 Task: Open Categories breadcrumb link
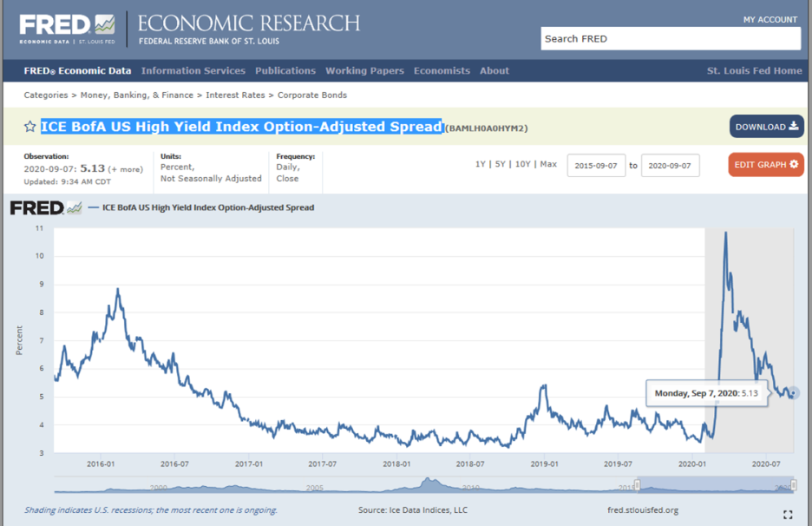[46, 95]
